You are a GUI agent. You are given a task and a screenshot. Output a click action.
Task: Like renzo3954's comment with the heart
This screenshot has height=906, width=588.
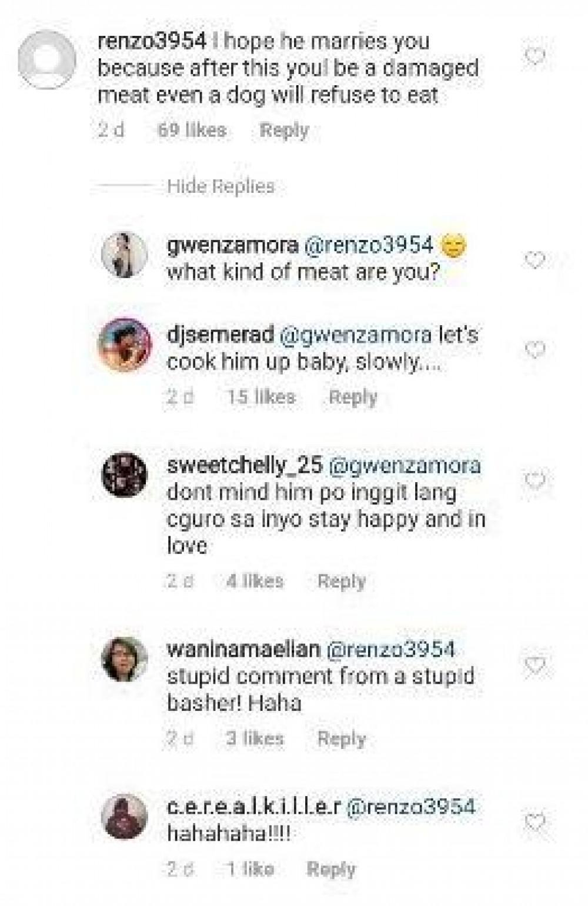[x=534, y=57]
